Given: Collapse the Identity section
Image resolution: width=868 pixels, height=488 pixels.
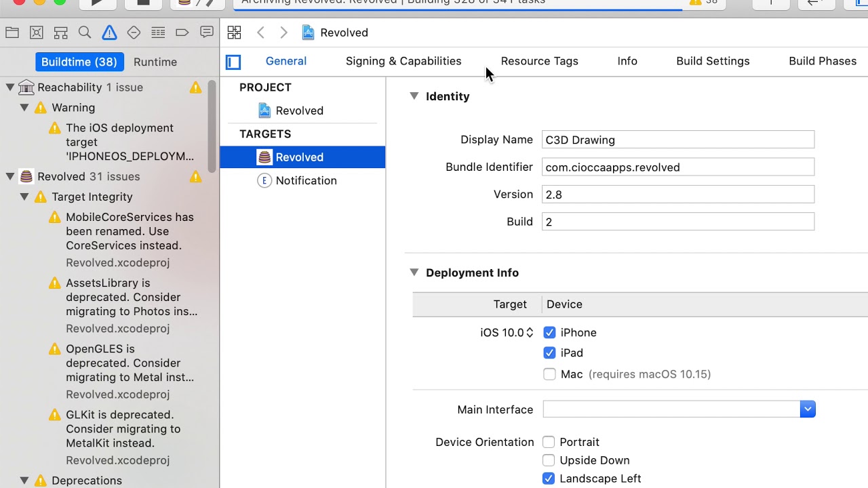Looking at the screenshot, I should click(414, 96).
